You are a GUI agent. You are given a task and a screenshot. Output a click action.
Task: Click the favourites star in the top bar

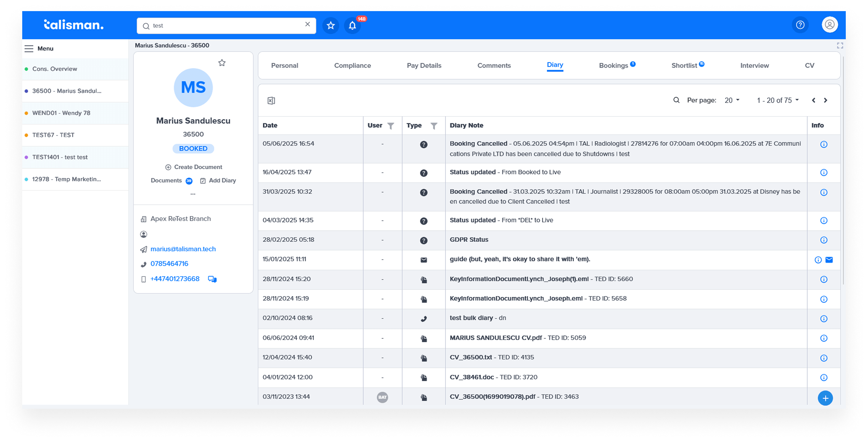[331, 26]
